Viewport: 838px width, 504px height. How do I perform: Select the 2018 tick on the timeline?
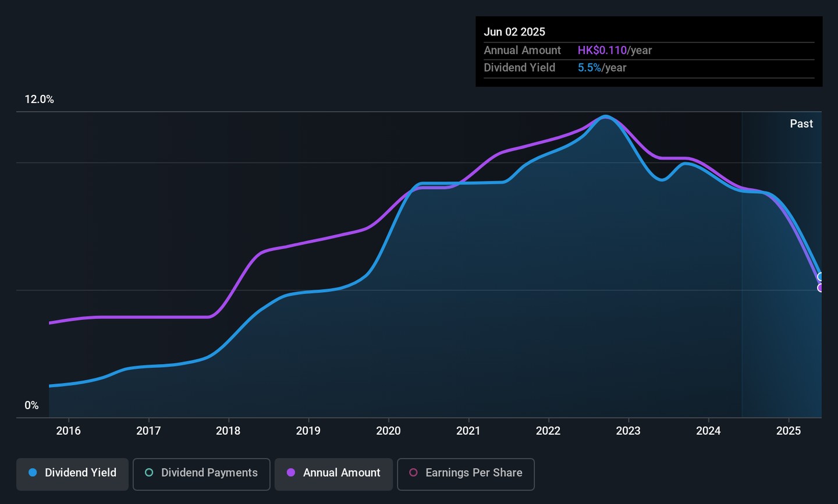pyautogui.click(x=228, y=431)
